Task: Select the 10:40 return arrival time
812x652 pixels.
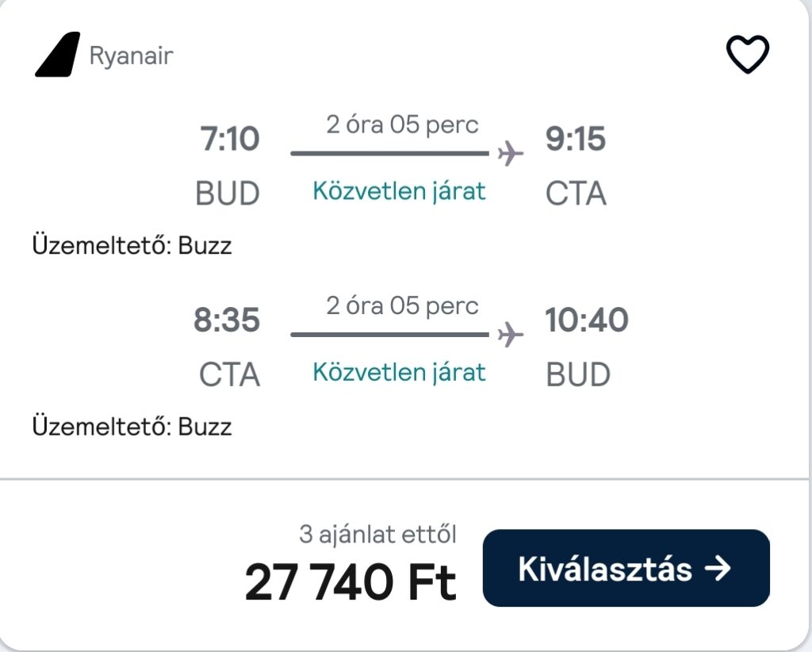Action: (587, 320)
